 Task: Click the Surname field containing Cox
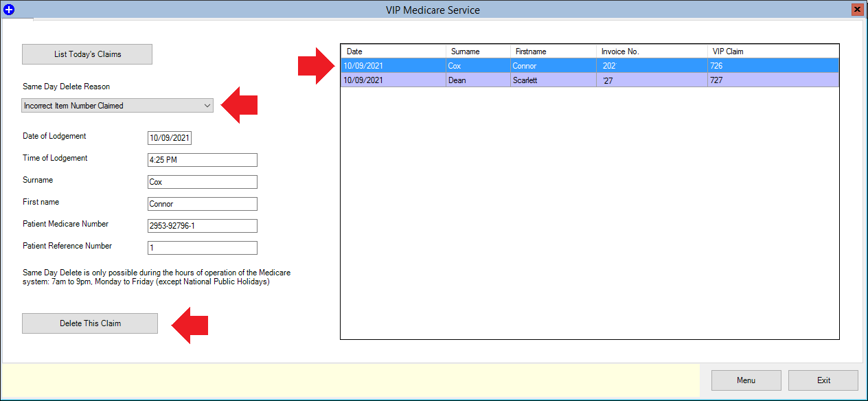[203, 182]
